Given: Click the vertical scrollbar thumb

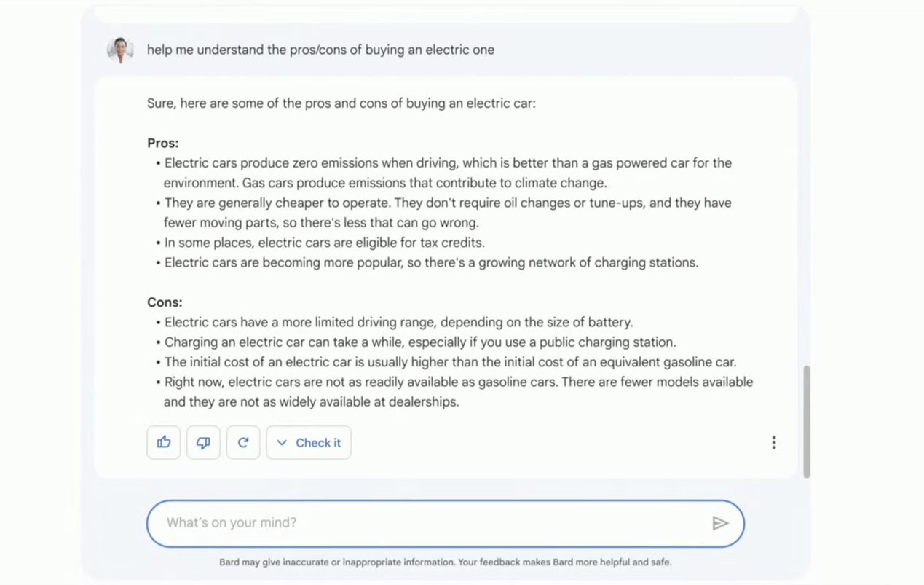Looking at the screenshot, I should coord(806,421).
